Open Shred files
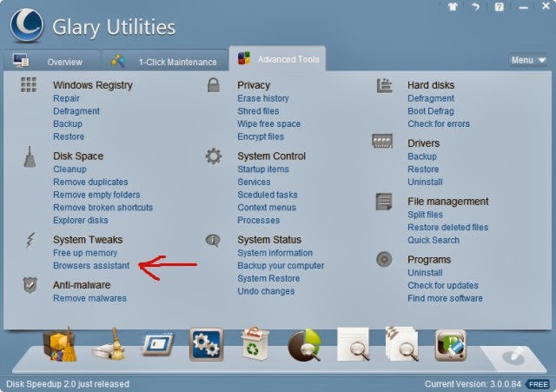 click(258, 111)
